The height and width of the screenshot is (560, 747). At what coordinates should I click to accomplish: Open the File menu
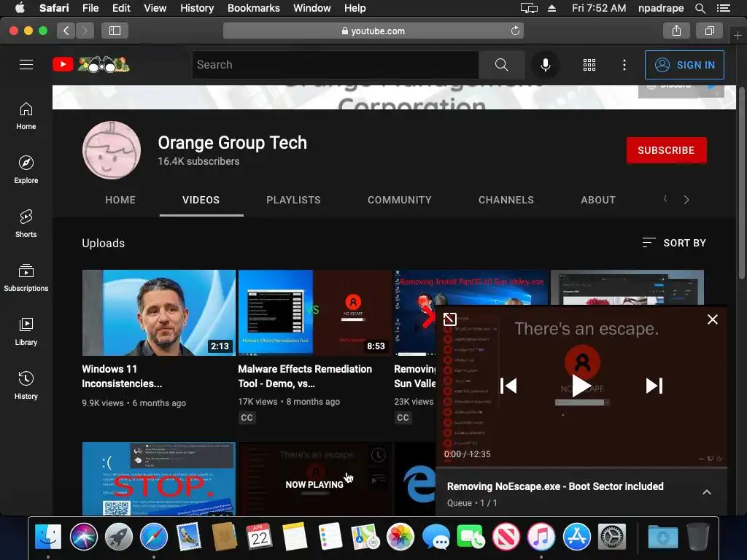[x=90, y=8]
